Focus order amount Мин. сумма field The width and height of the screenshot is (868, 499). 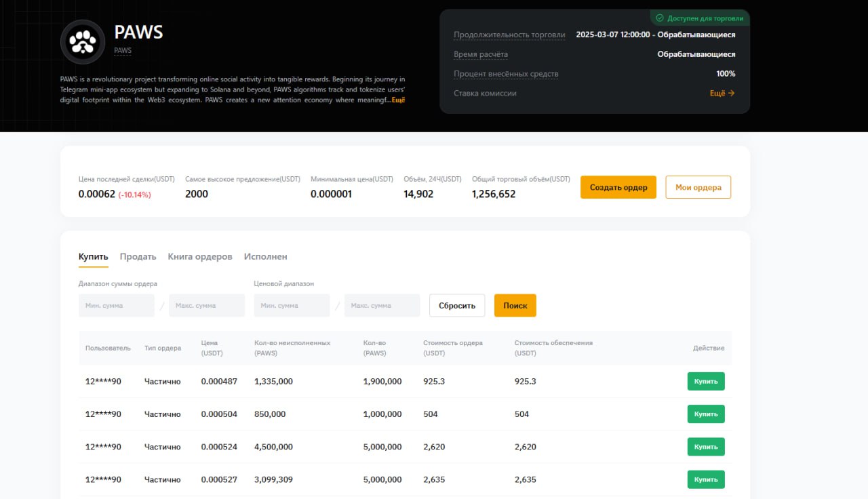click(117, 305)
